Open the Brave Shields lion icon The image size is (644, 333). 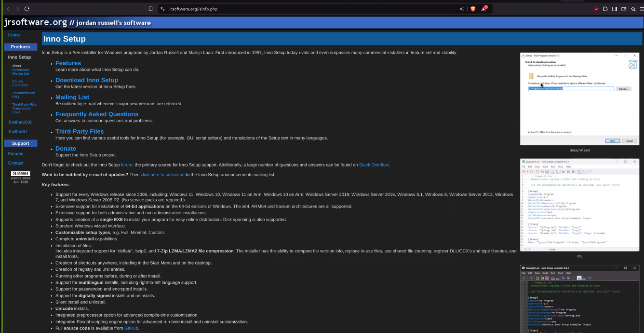[473, 9]
